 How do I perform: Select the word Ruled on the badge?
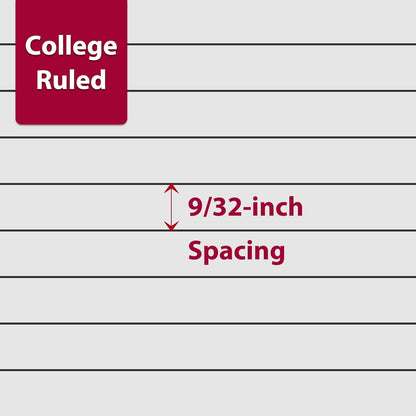click(71, 80)
